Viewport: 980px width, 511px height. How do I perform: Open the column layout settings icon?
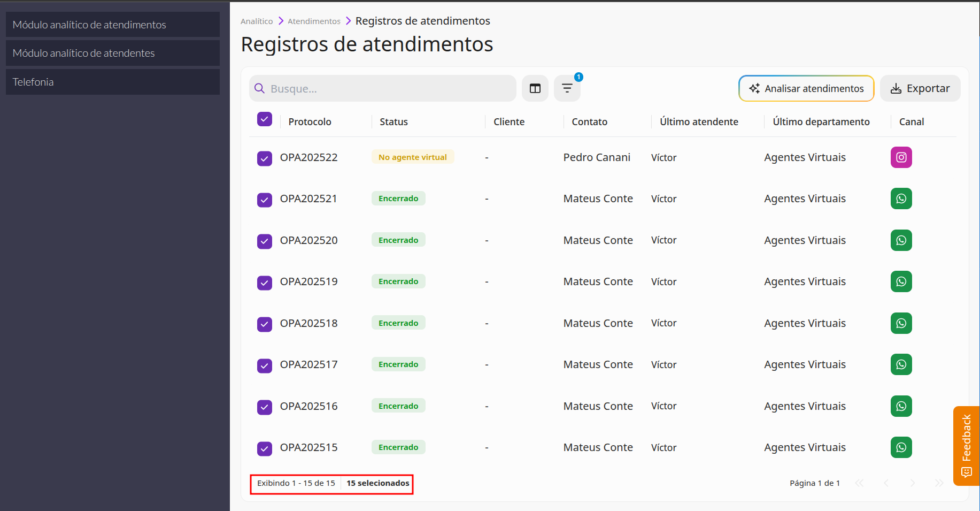pyautogui.click(x=535, y=88)
